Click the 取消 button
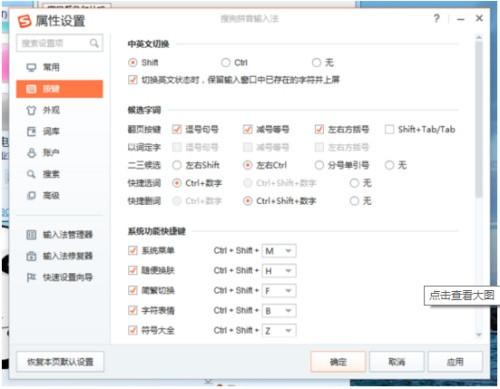The width and height of the screenshot is (500, 389). tap(397, 362)
